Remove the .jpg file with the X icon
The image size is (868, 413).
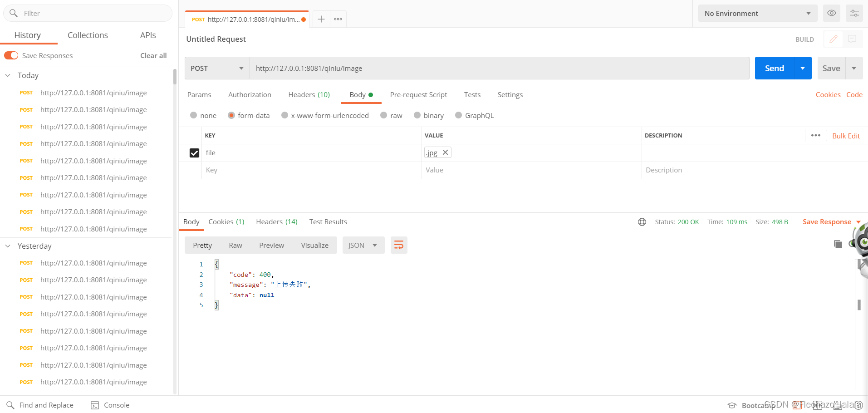[x=446, y=152]
